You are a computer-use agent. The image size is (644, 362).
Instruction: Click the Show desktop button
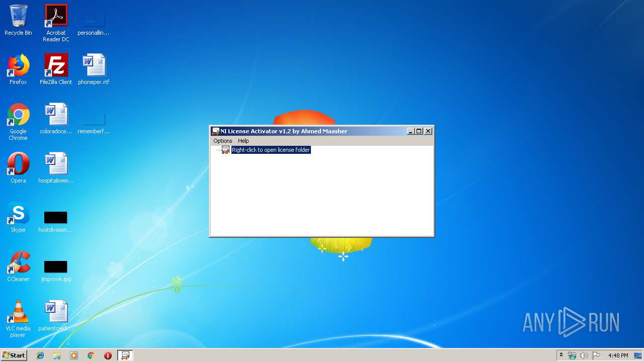click(x=639, y=355)
